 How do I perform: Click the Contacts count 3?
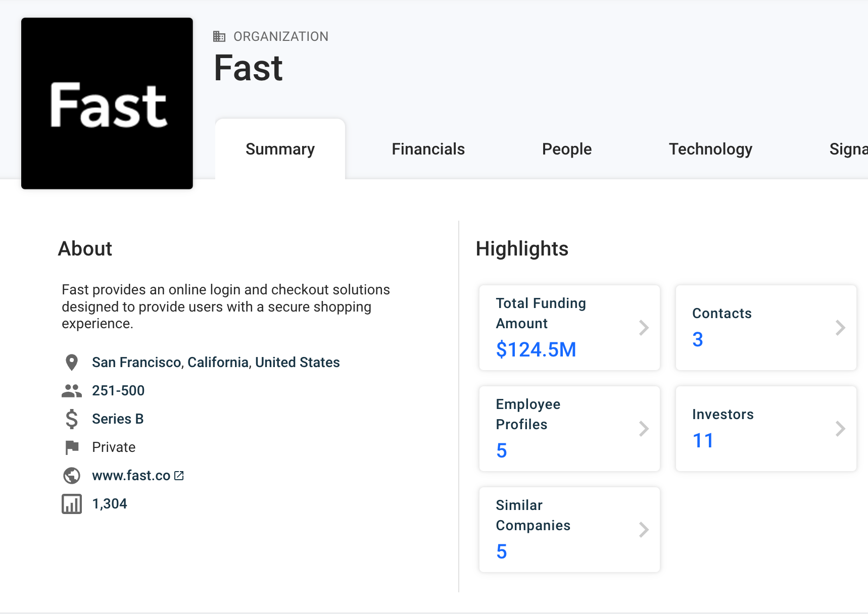pyautogui.click(x=698, y=339)
